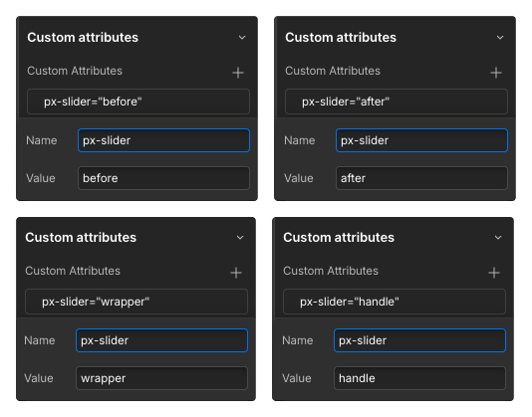Collapse the Custom attributes panel containing px-slider="wrapper"
This screenshot has height=417, width=532.
pyautogui.click(x=240, y=237)
